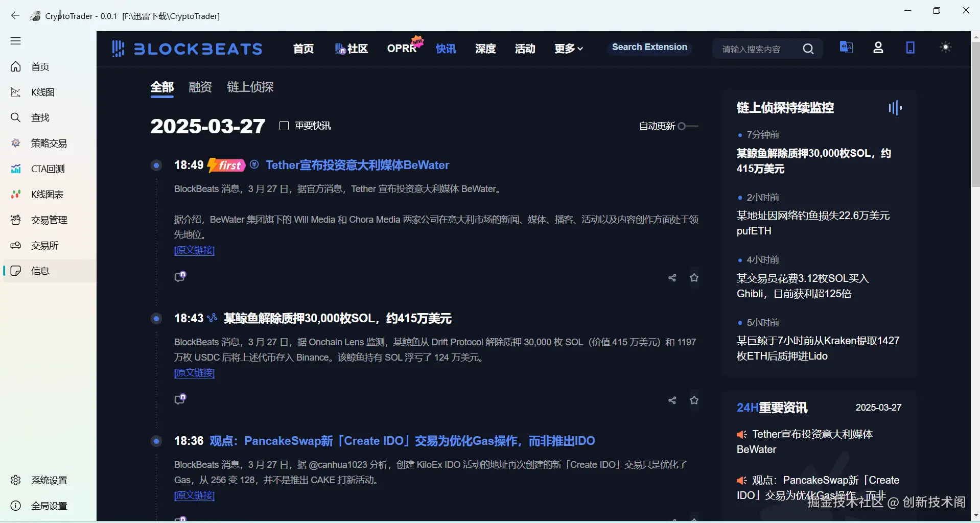Toggle the 自动更新 switch
Screen dimensions: 980x523
[688, 126]
